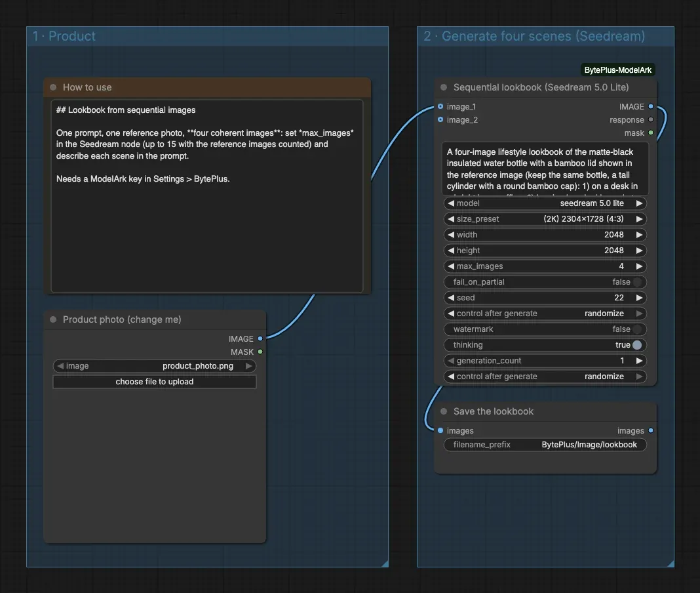This screenshot has height=593, width=700.
Task: Turn off the thinking toggle
Action: [637, 345]
